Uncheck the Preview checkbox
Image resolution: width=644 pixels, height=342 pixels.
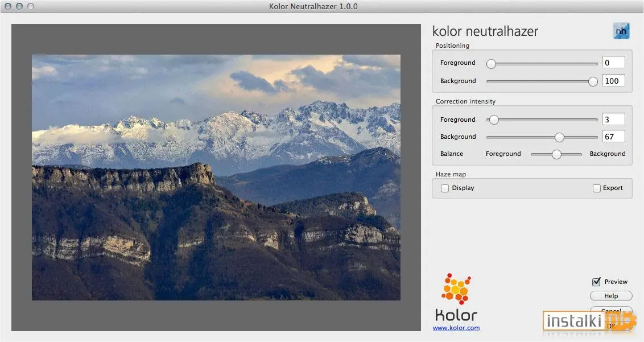pos(596,282)
